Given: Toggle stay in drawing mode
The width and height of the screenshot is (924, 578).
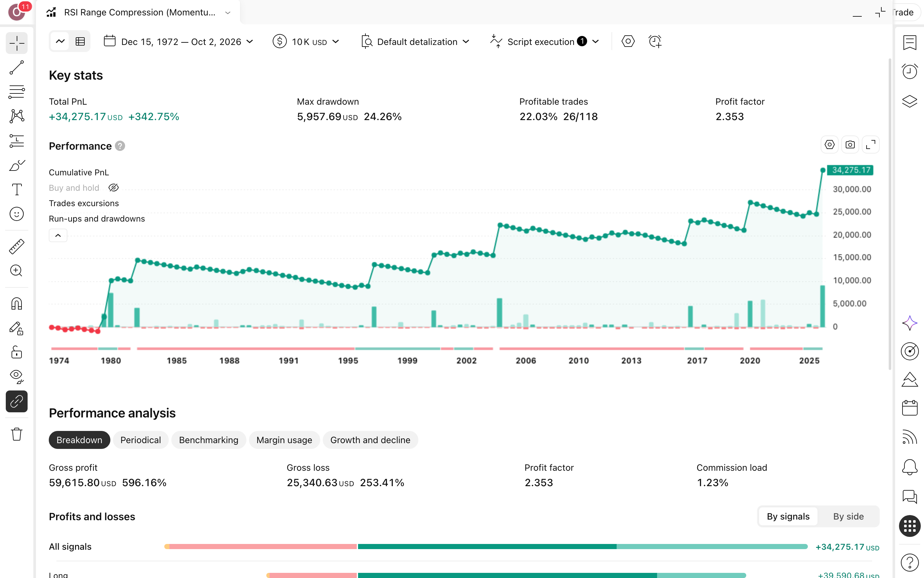Looking at the screenshot, I should coord(16,328).
